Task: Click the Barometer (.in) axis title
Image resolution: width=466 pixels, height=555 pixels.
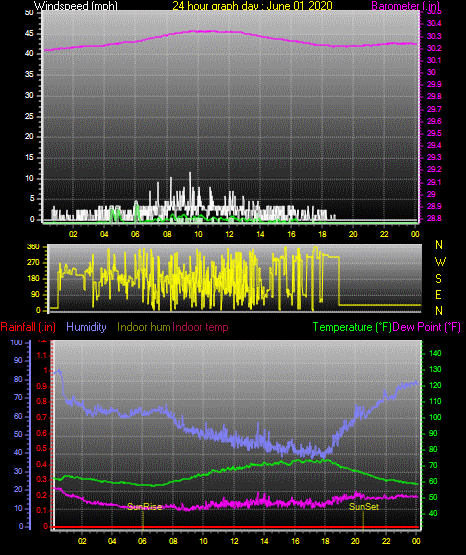Action: coord(405,6)
